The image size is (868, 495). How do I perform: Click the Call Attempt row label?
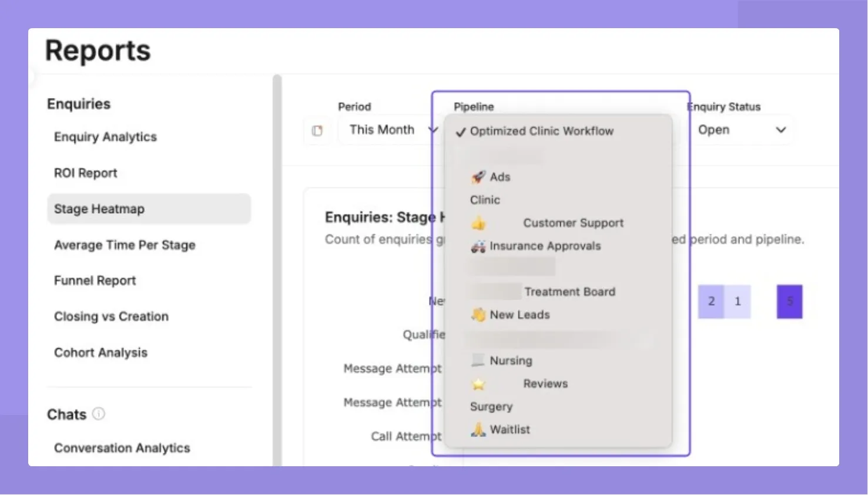(x=406, y=436)
